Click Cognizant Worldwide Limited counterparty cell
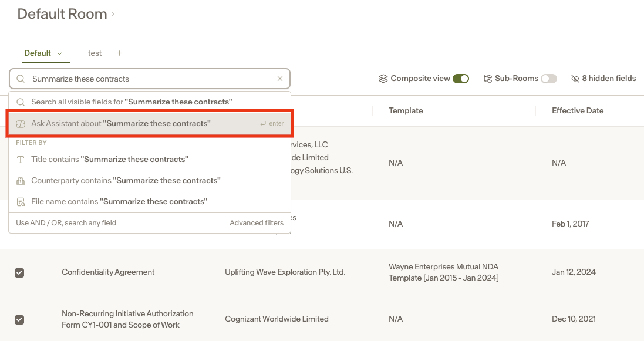The height and width of the screenshot is (341, 644). click(277, 319)
